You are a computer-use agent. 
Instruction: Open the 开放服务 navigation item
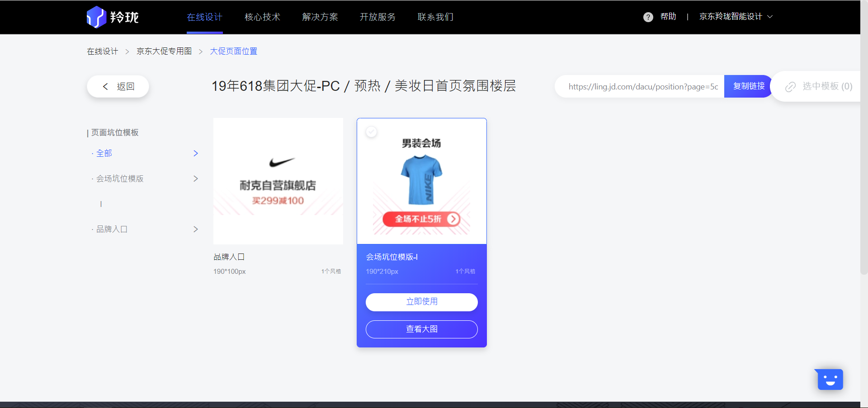coord(377,17)
